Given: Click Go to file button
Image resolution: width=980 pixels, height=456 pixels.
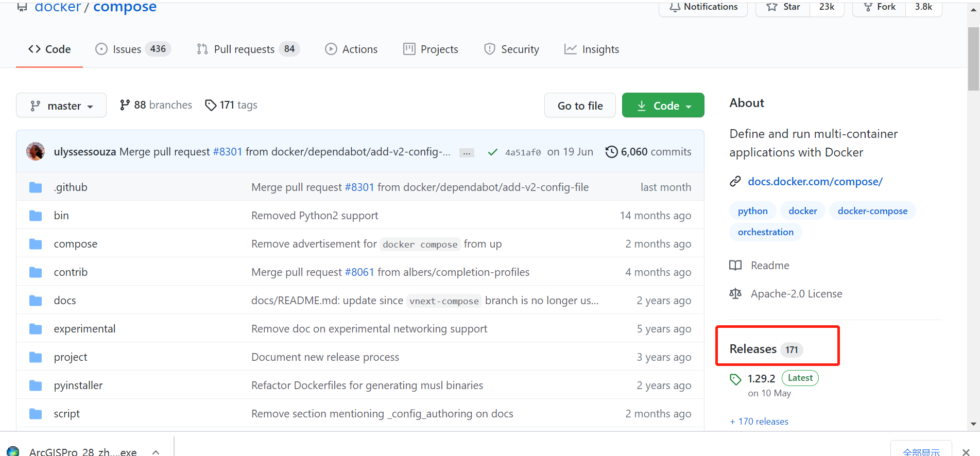Looking at the screenshot, I should pyautogui.click(x=580, y=106).
